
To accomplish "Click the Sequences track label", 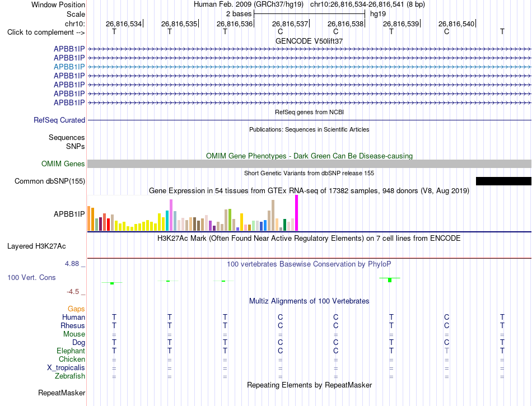I will point(67,137).
